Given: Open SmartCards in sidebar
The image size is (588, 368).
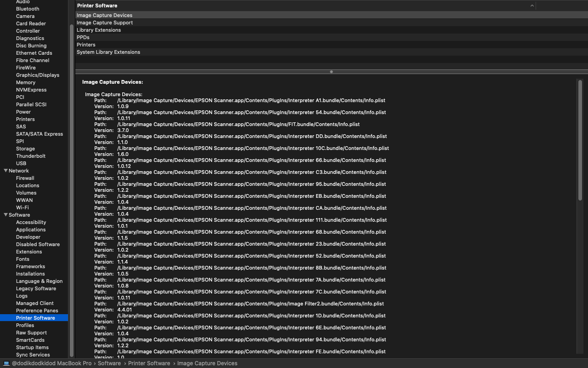Looking at the screenshot, I should pos(30,340).
